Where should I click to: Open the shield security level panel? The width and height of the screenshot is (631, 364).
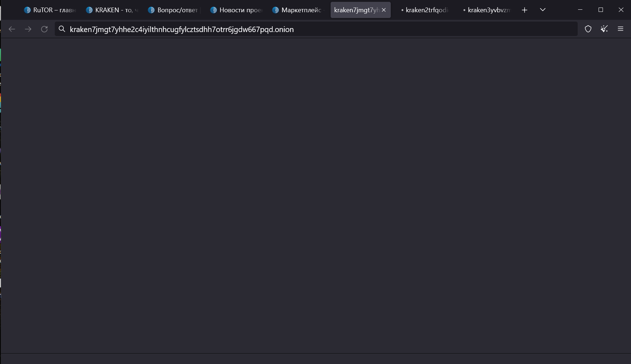pos(588,29)
